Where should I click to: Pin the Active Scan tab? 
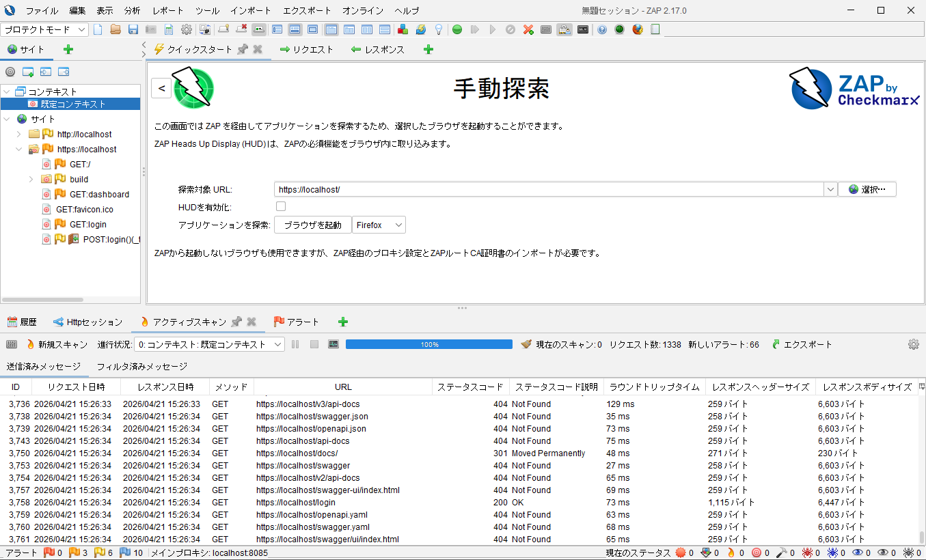pyautogui.click(x=236, y=322)
